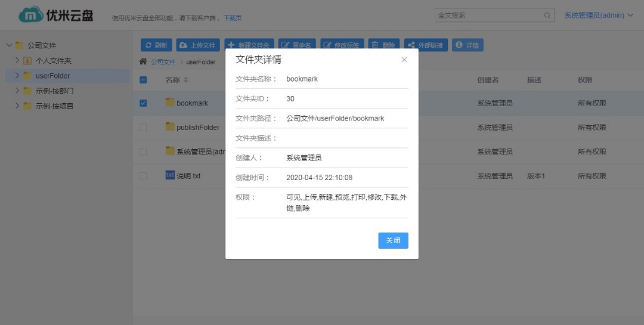
Task: Click the 新建文件夹 new folder button
Action: [x=249, y=45]
